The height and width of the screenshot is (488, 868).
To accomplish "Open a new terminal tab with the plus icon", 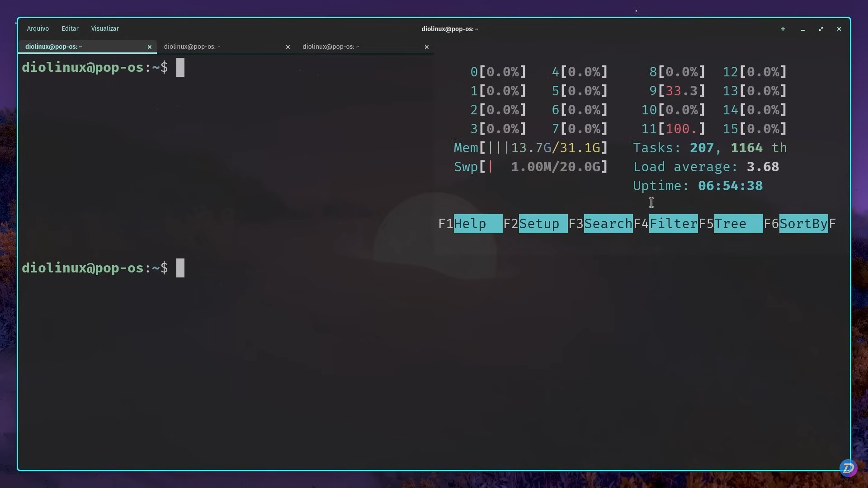I will 783,29.
